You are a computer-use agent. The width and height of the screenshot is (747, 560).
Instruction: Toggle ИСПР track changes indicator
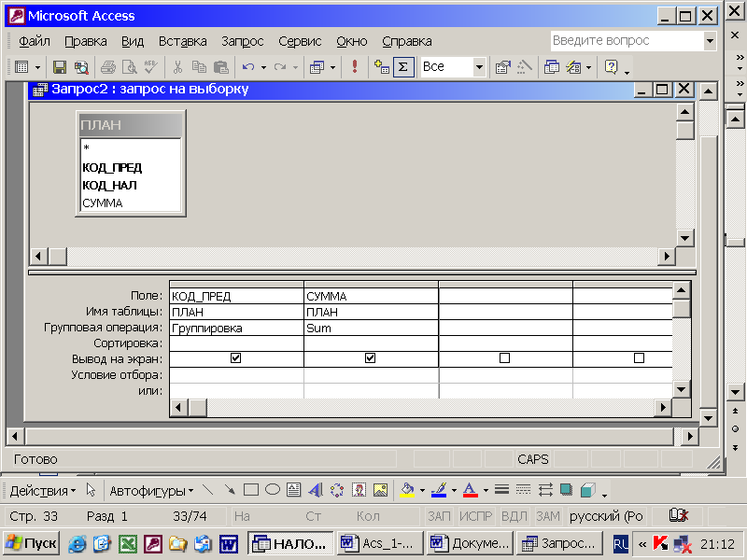click(475, 516)
